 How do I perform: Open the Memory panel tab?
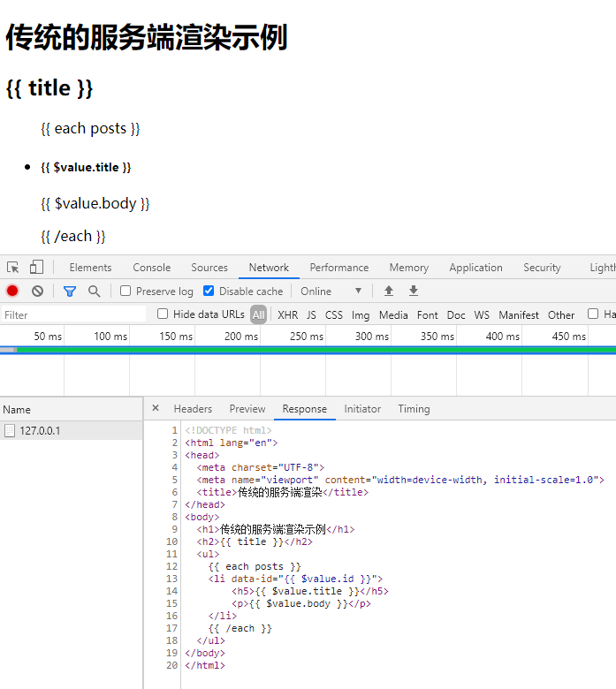tap(409, 268)
